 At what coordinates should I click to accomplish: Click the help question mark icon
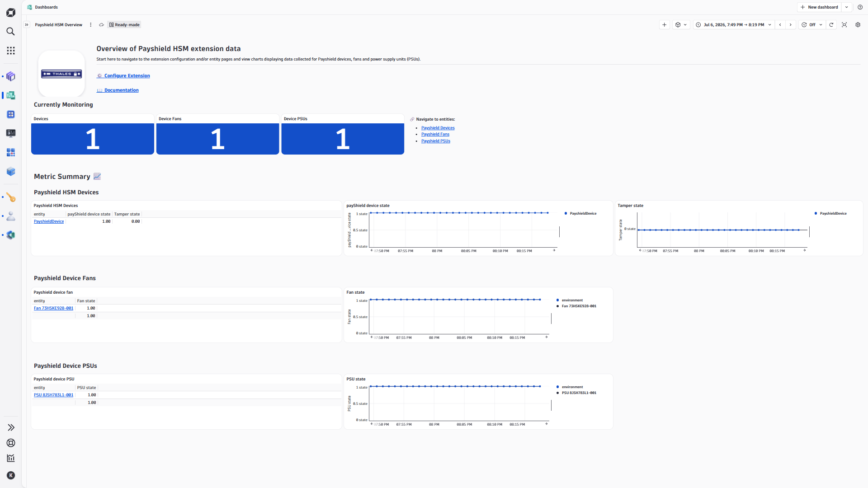(x=860, y=7)
